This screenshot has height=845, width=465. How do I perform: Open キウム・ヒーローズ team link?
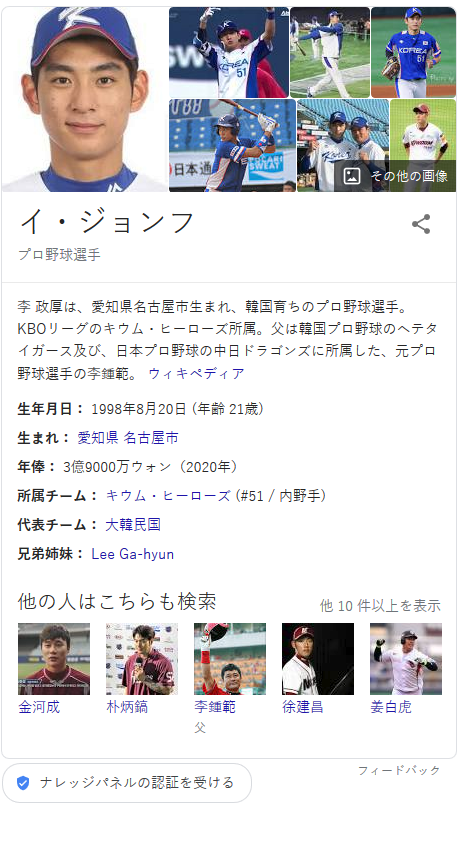[168, 496]
